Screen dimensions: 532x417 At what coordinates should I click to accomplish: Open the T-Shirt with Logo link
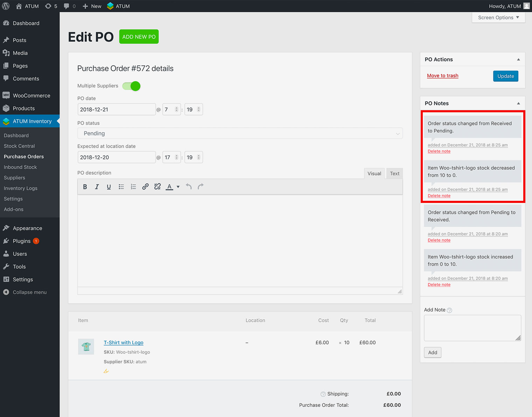pyautogui.click(x=124, y=342)
